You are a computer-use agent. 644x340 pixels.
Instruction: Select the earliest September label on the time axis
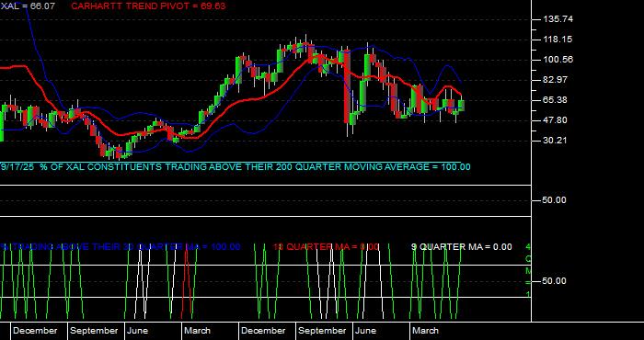pyautogui.click(x=94, y=331)
